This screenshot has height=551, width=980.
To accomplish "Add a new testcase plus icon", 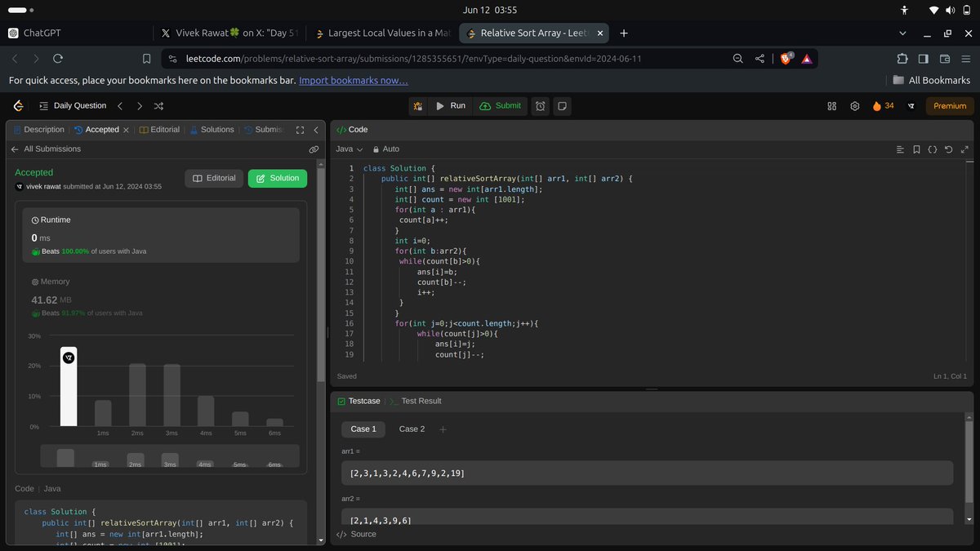I will (443, 429).
